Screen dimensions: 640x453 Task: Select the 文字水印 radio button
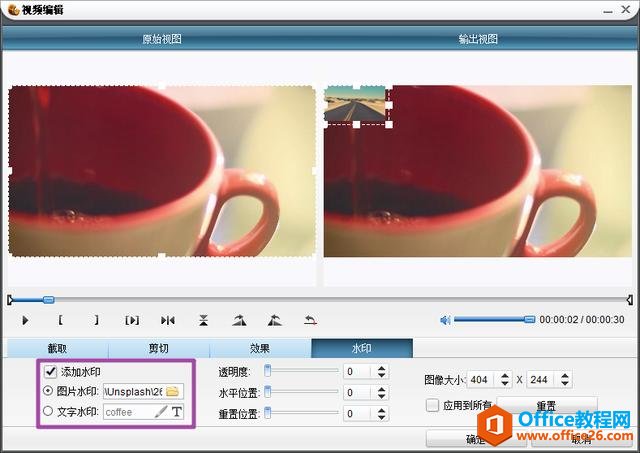click(48, 412)
